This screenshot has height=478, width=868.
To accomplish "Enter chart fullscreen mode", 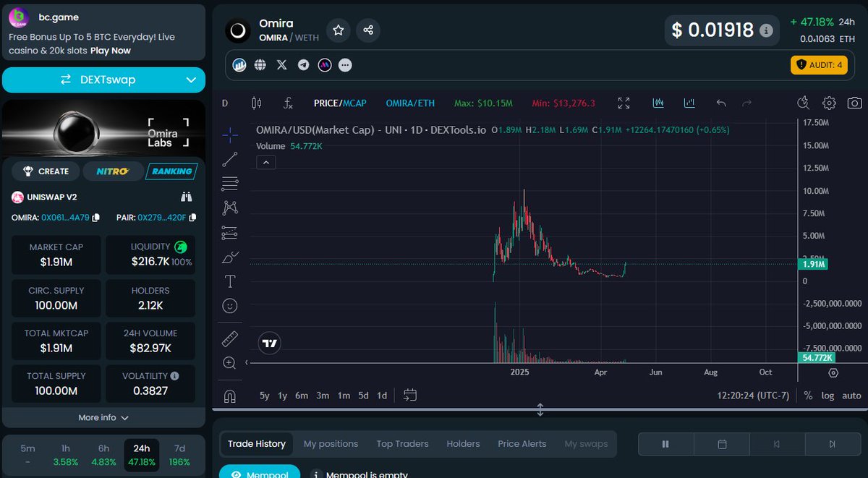I will click(x=624, y=103).
